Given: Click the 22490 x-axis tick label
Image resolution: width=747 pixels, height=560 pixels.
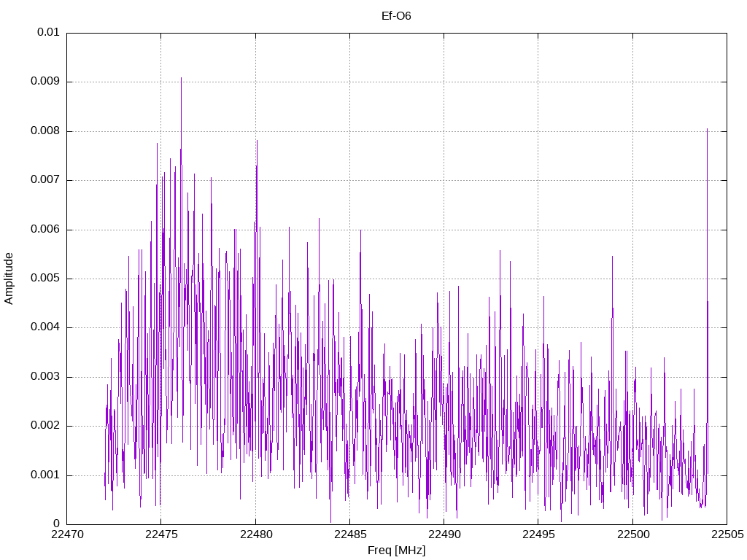Looking at the screenshot, I should 444,534.
